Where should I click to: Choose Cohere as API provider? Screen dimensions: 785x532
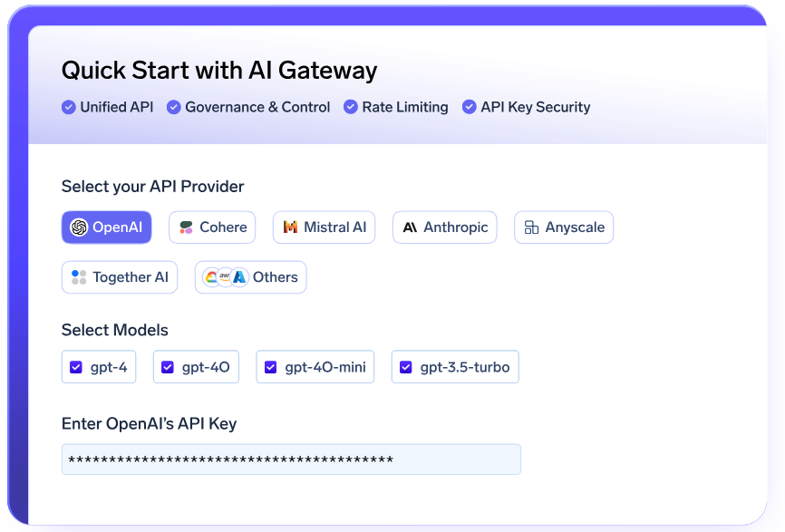click(212, 227)
